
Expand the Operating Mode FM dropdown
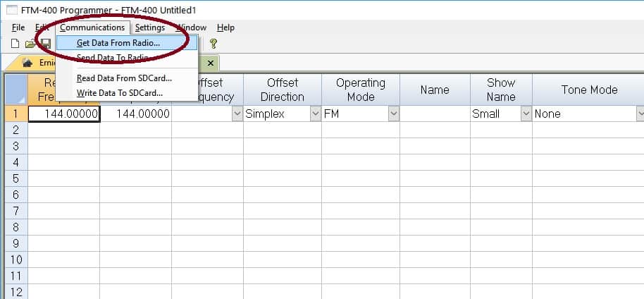[393, 114]
